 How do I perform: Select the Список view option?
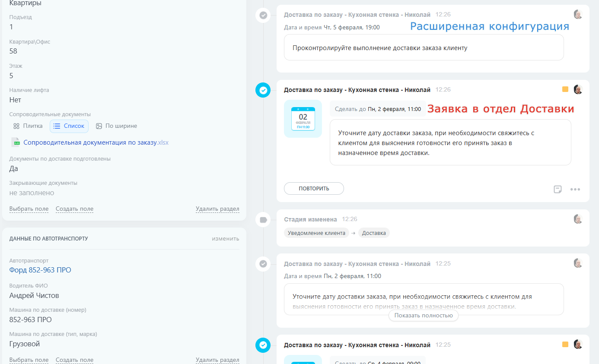coord(69,126)
